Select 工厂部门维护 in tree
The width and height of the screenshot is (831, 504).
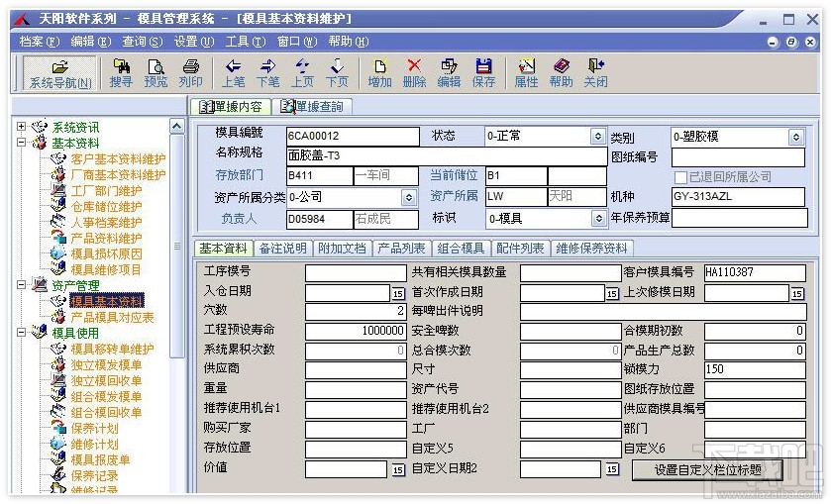[106, 190]
